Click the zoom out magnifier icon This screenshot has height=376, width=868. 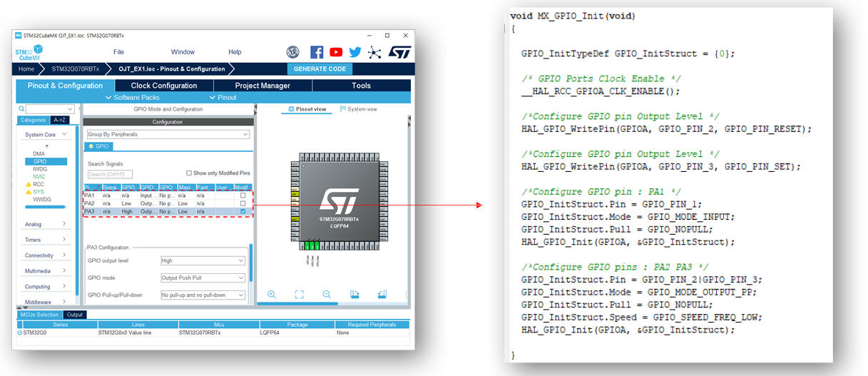pyautogui.click(x=327, y=295)
